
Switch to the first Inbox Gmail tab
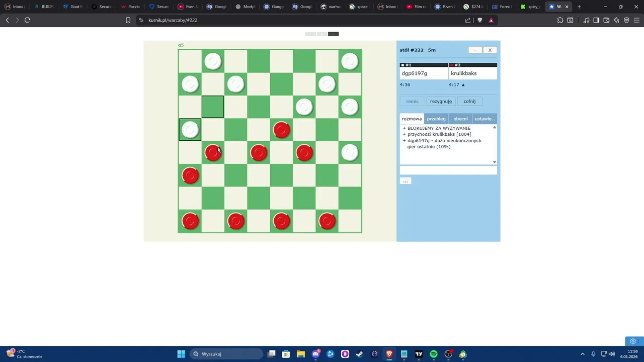point(14,7)
